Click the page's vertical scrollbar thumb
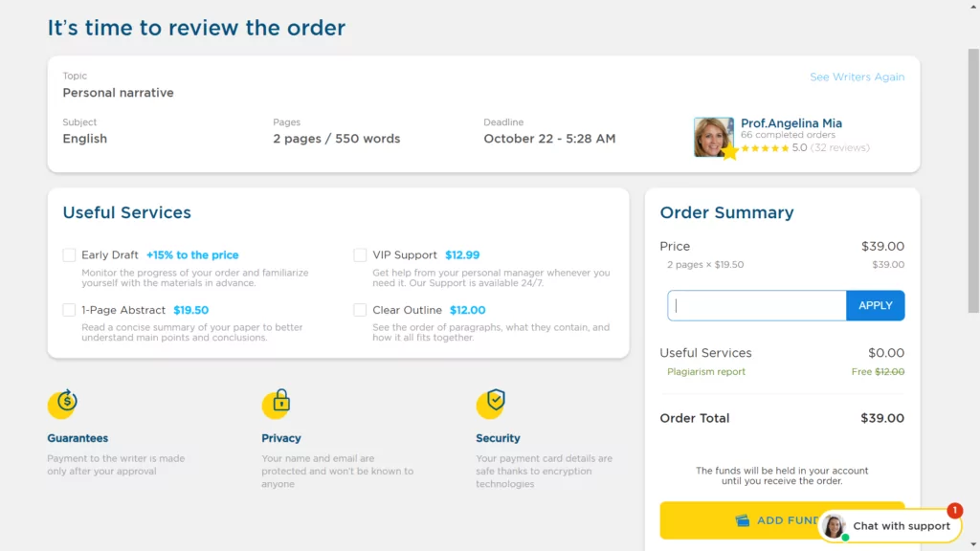The height and width of the screenshot is (551, 980). [973, 181]
